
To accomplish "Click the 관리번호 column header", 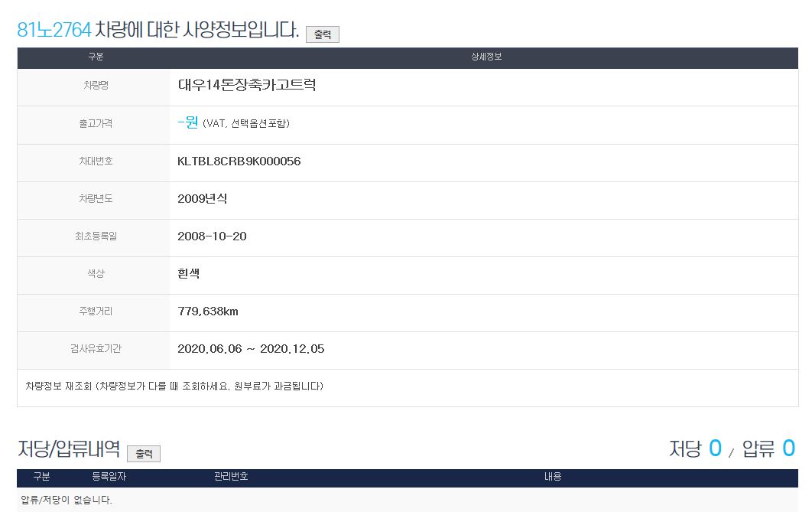I will pos(231,477).
